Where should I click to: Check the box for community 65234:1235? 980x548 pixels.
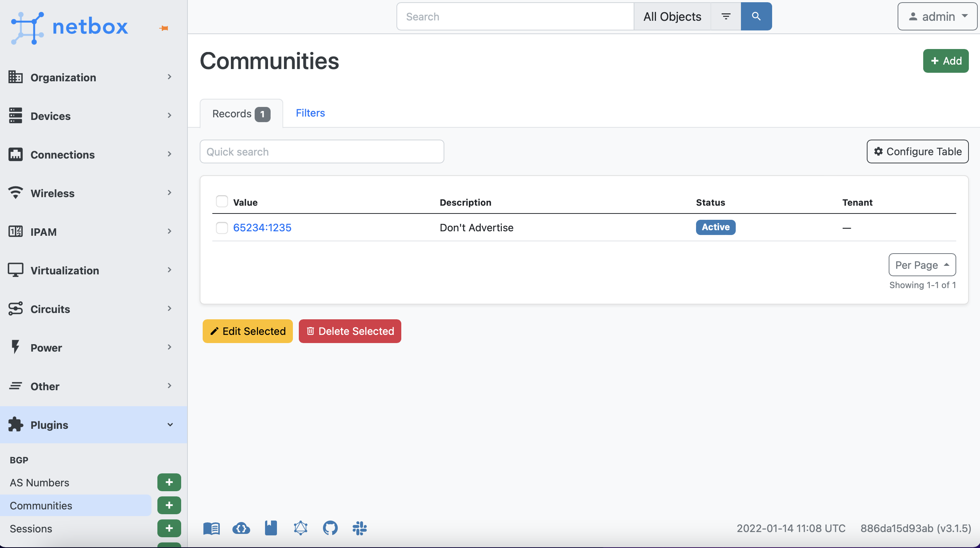(x=221, y=228)
